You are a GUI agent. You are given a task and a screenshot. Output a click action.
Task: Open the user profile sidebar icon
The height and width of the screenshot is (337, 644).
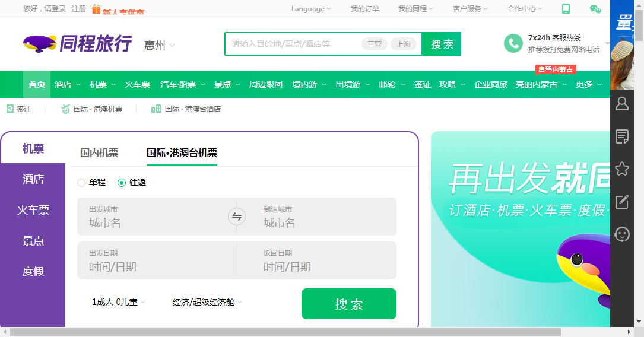622,104
